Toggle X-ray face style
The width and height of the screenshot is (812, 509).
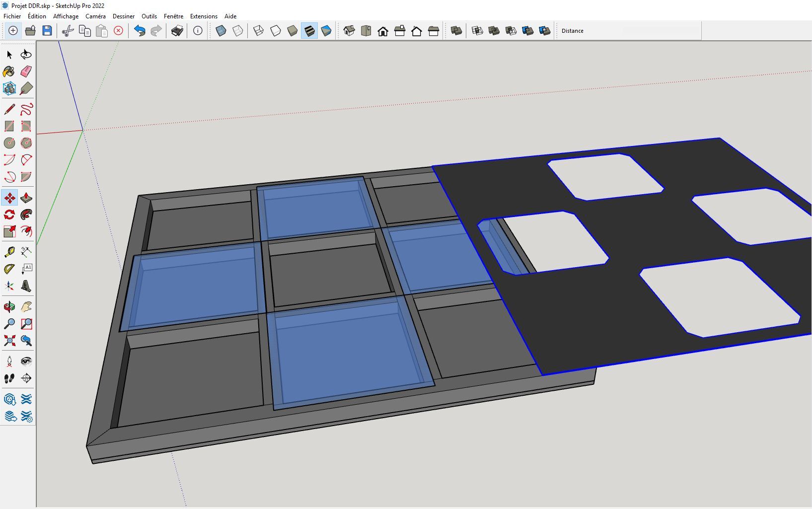click(x=221, y=31)
